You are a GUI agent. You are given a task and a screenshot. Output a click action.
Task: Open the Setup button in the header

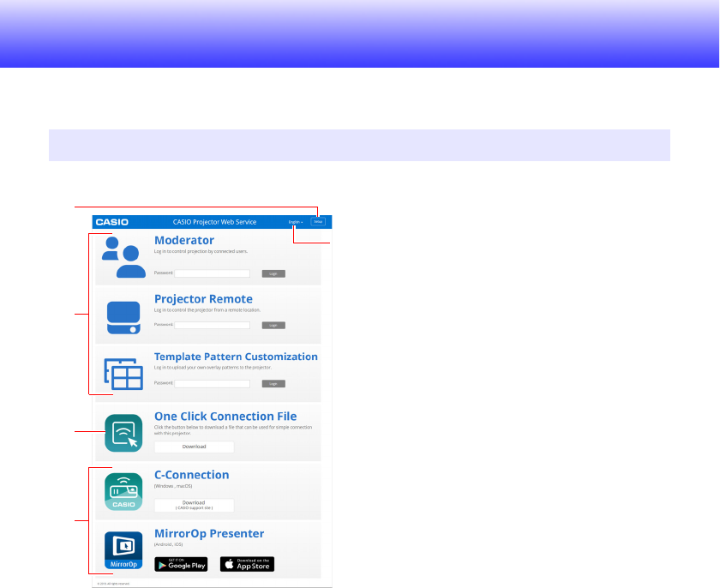[x=318, y=222]
